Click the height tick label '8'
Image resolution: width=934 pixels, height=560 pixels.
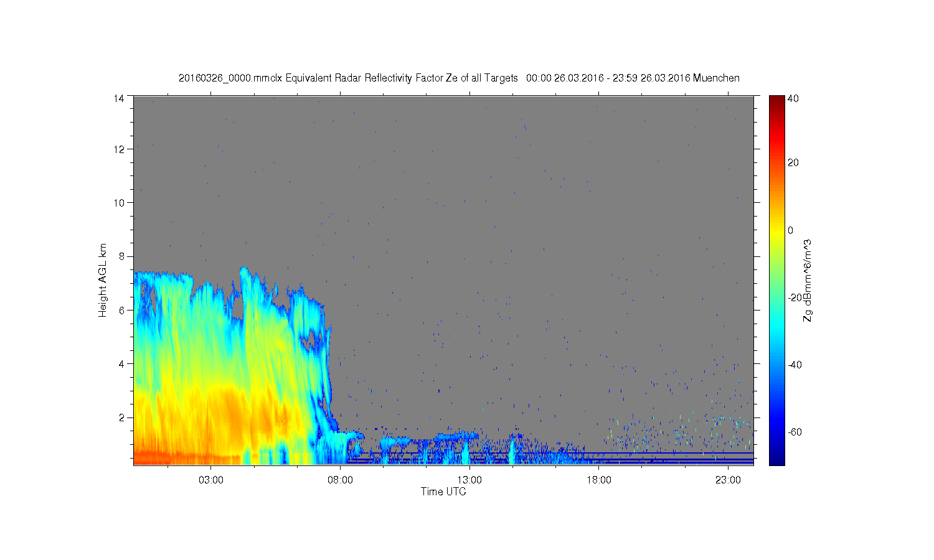[x=122, y=256]
